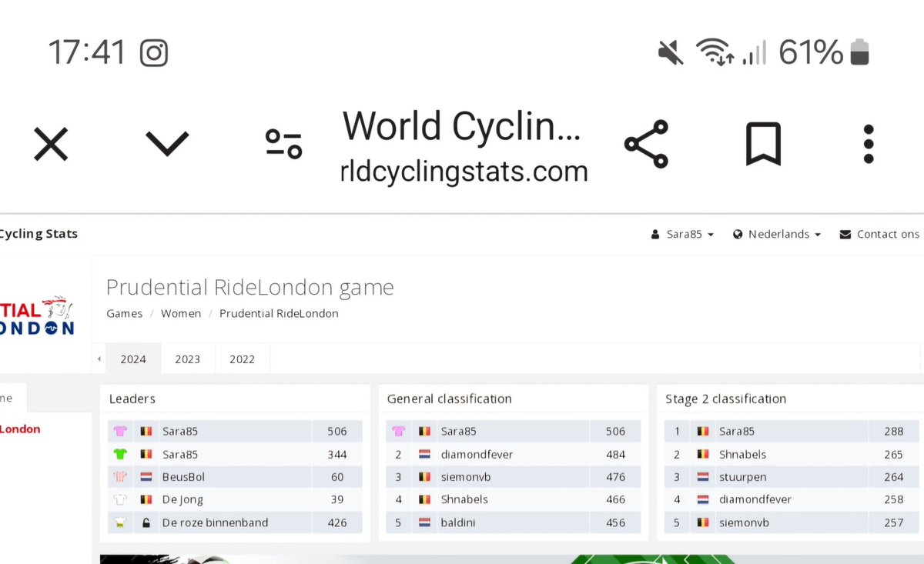Click the General classification heading
Image resolution: width=924 pixels, height=564 pixels.
tap(450, 399)
